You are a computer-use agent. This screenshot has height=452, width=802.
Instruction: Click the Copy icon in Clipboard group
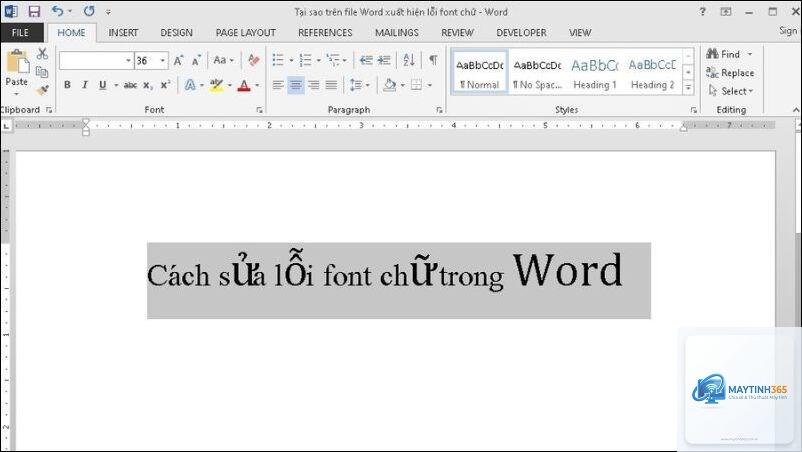coord(42,72)
